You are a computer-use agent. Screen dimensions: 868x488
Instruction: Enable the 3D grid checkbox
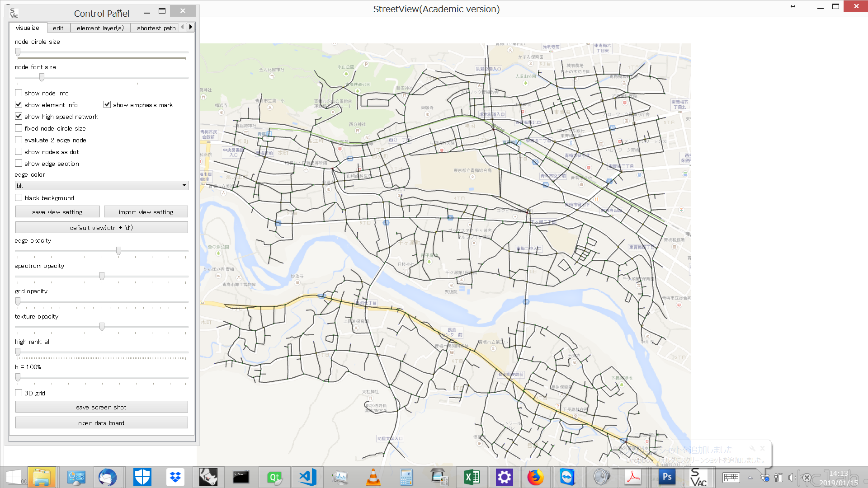click(19, 393)
